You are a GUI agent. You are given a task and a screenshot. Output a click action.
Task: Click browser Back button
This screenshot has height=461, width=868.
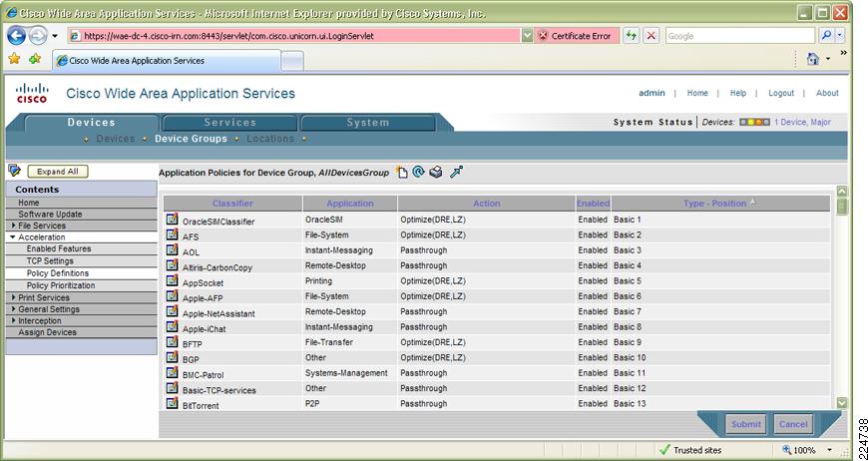[x=16, y=36]
